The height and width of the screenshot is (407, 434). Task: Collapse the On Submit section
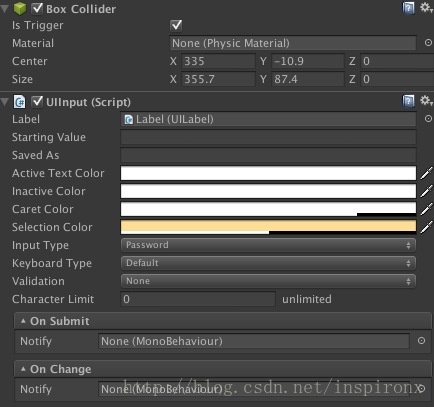pyautogui.click(x=23, y=321)
